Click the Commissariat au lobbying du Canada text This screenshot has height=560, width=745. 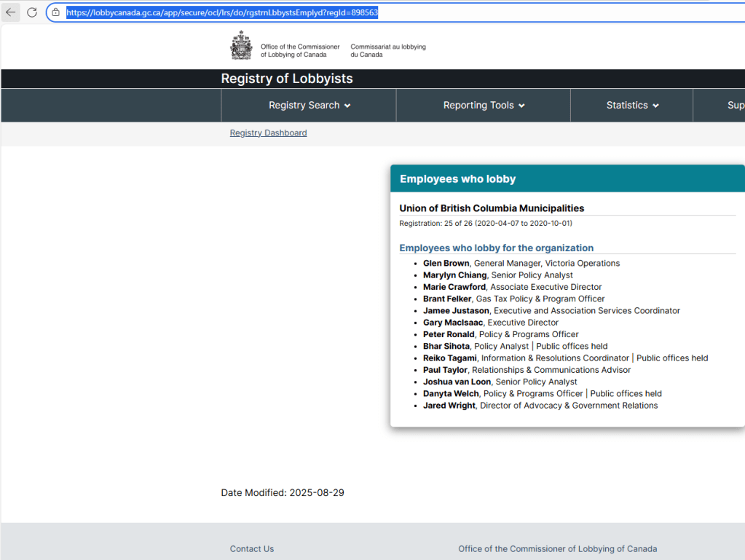click(387, 50)
